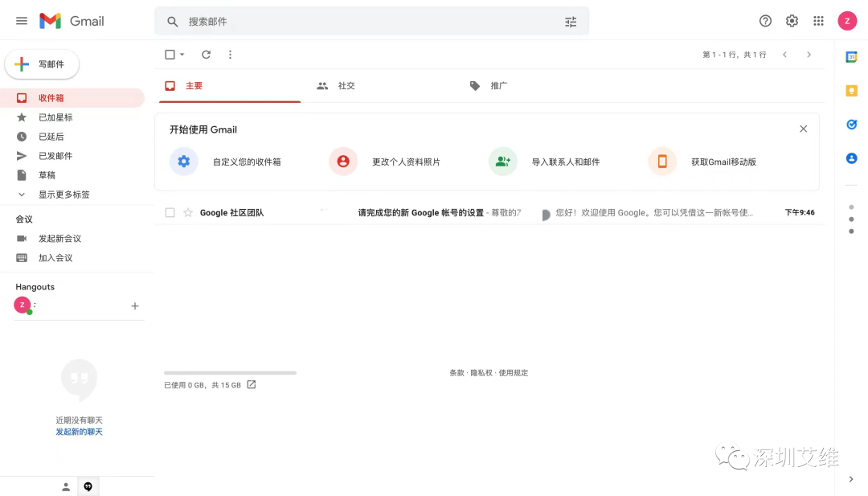Click the profile photo icon for 更改个人资料照片
The width and height of the screenshot is (868, 496).
click(x=343, y=161)
